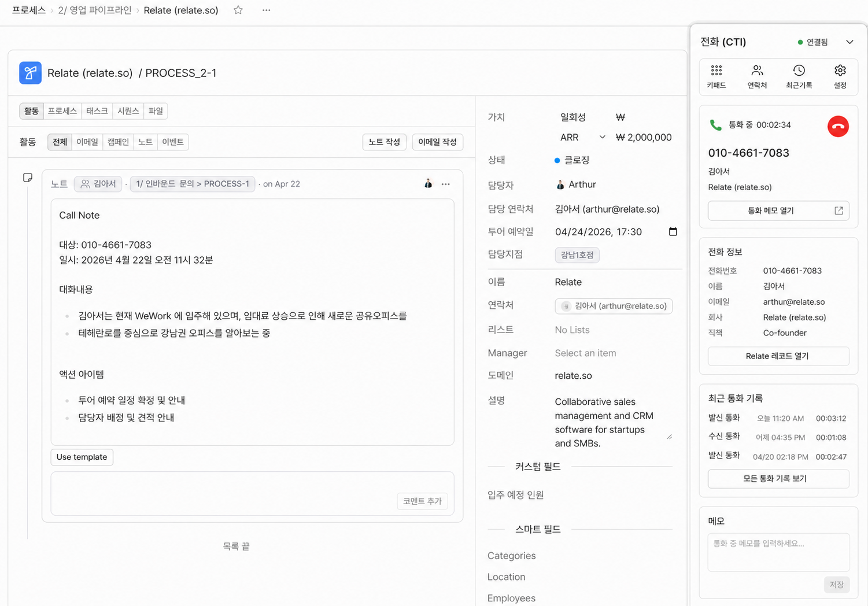Star the Relate (relate.so) page as favorite
This screenshot has width=868, height=606.
click(238, 10)
